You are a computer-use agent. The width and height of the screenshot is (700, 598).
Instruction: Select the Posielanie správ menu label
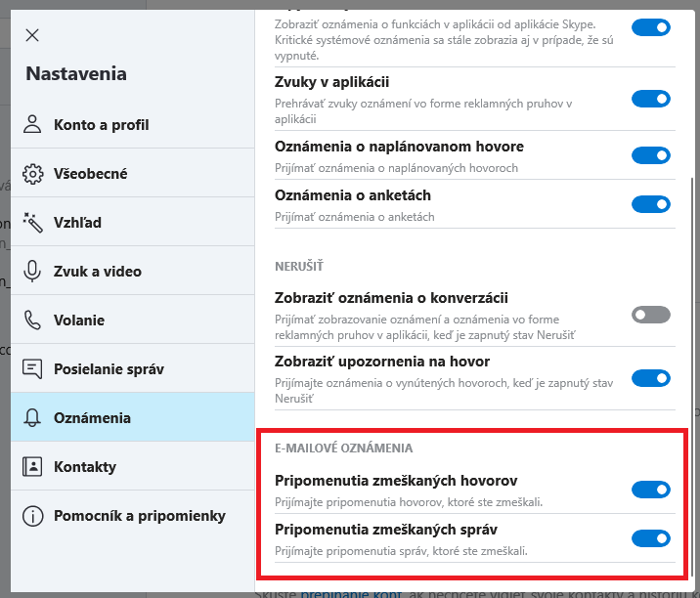click(x=109, y=369)
